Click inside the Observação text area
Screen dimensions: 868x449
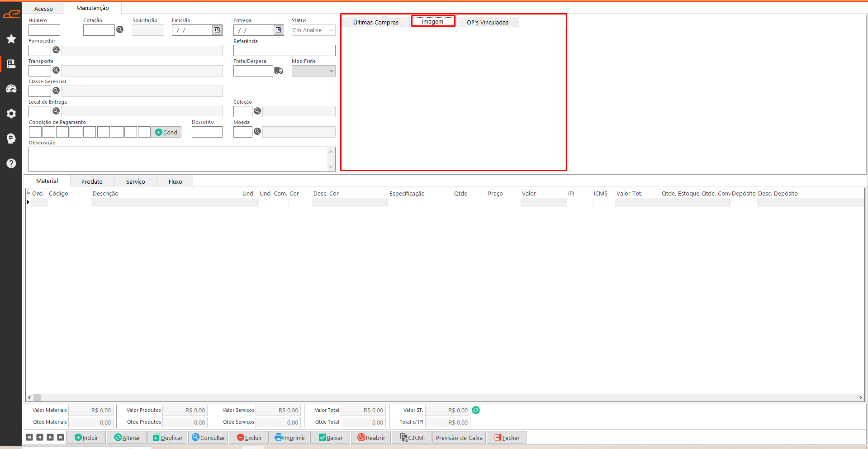pos(178,159)
